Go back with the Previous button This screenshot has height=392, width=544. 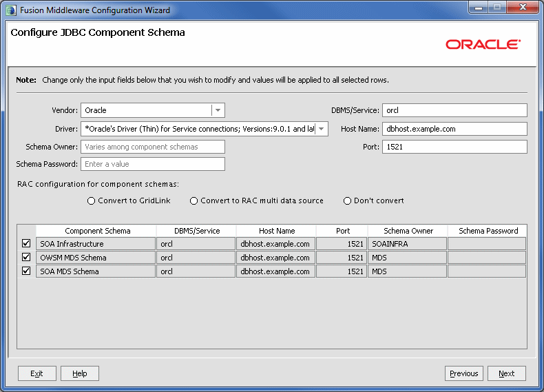click(x=464, y=373)
